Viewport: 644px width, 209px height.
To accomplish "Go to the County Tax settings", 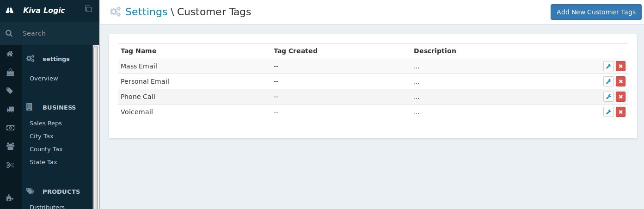I will click(46, 149).
